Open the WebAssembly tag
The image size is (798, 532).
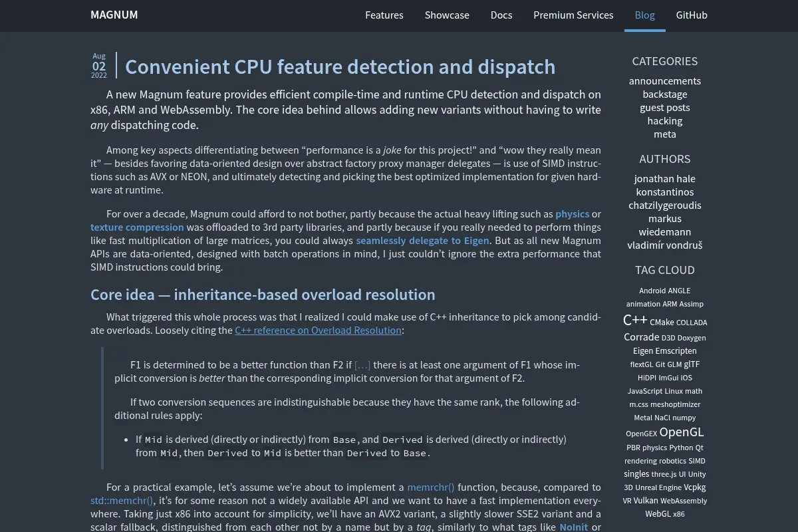(684, 501)
